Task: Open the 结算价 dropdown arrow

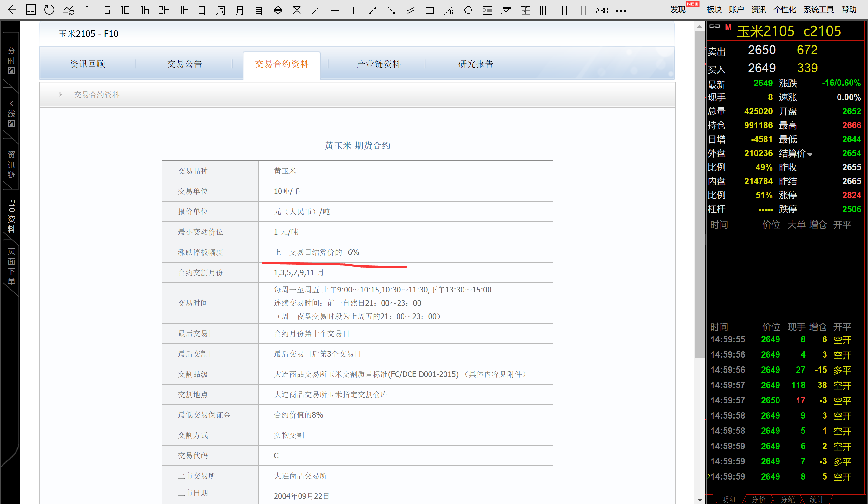Action: tap(810, 154)
